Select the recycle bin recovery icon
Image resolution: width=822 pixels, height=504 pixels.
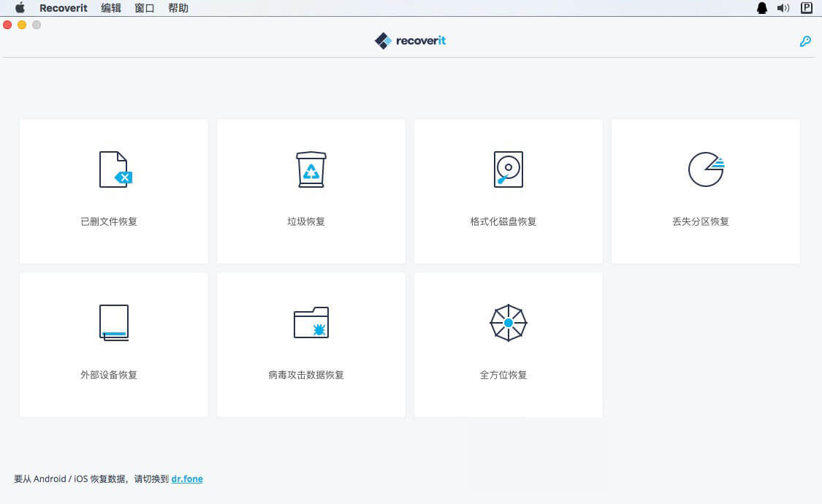pyautogui.click(x=311, y=169)
